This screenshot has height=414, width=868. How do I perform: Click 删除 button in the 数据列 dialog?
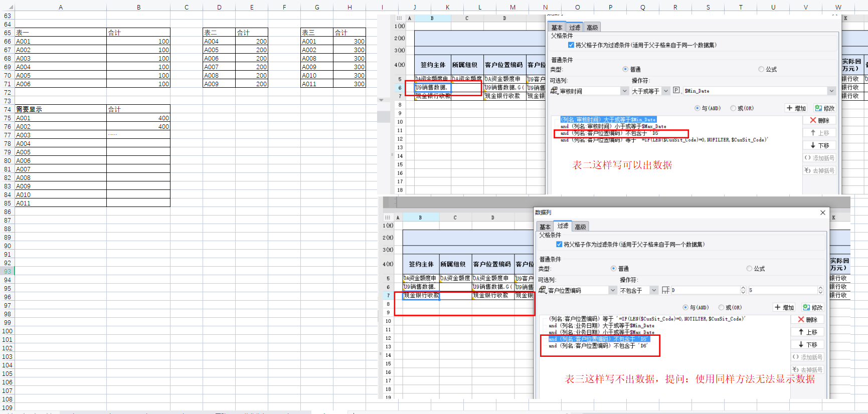pos(807,319)
